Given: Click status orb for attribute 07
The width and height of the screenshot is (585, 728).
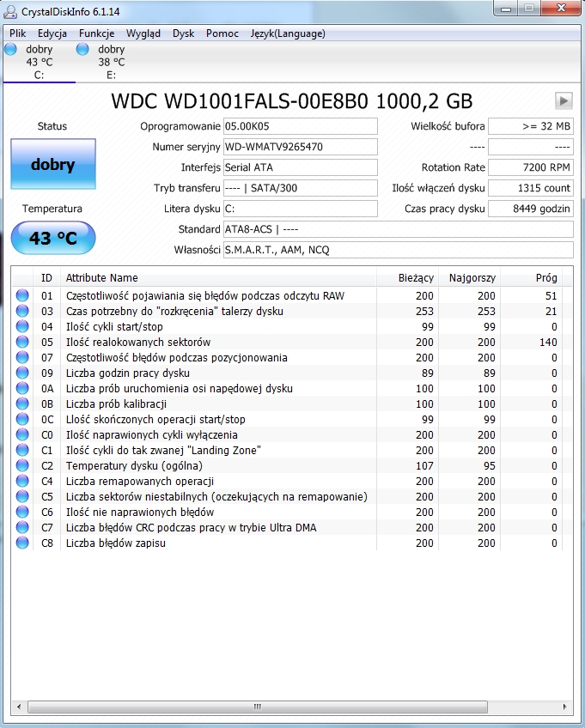Looking at the screenshot, I should tap(22, 357).
